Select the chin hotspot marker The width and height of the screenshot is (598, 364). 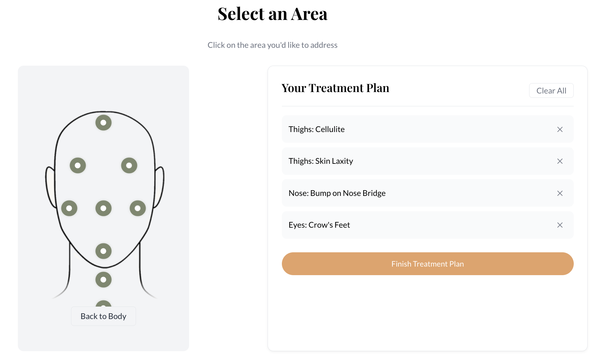103,251
